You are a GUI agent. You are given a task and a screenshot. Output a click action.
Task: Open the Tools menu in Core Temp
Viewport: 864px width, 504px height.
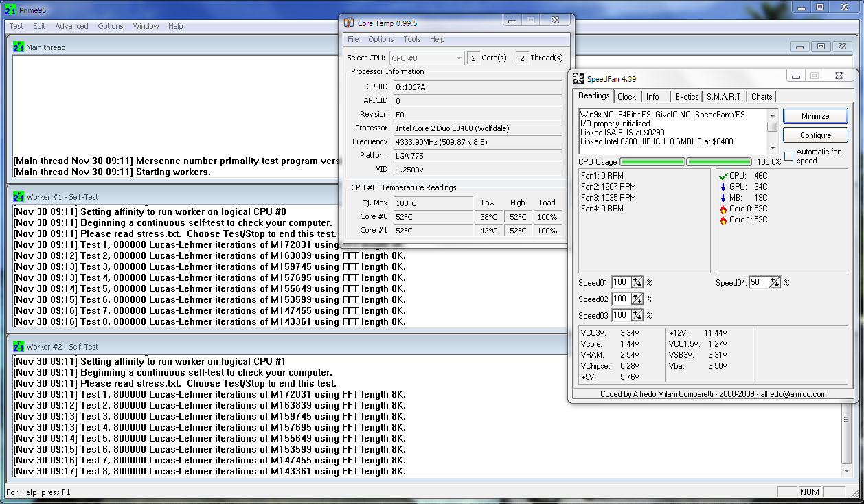click(412, 39)
